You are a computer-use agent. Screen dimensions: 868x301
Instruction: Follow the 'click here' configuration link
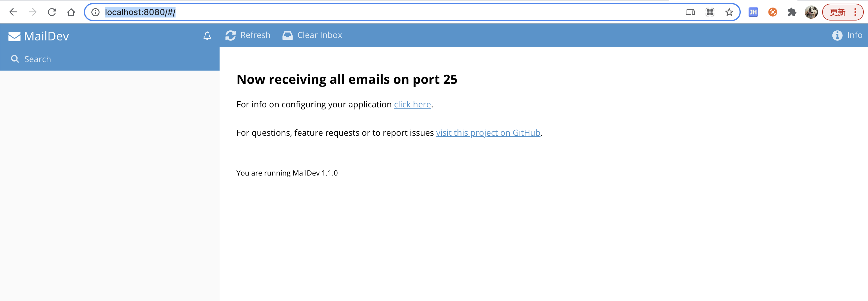click(x=412, y=104)
